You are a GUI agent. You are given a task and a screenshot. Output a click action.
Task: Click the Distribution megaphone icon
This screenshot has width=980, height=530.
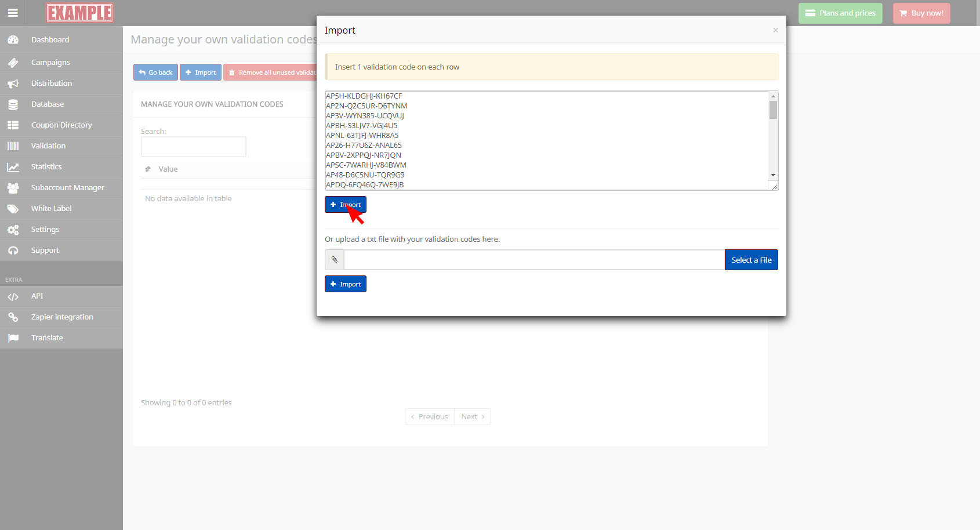(13, 84)
